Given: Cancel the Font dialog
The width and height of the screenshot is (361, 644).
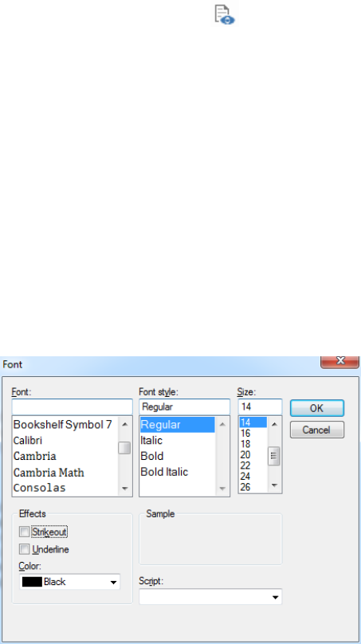Looking at the screenshot, I should [x=316, y=430].
